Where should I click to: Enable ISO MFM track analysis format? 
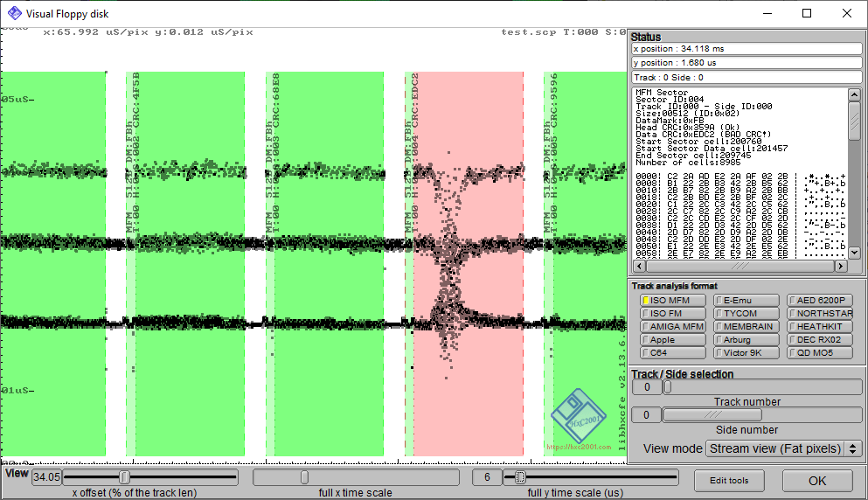click(672, 300)
